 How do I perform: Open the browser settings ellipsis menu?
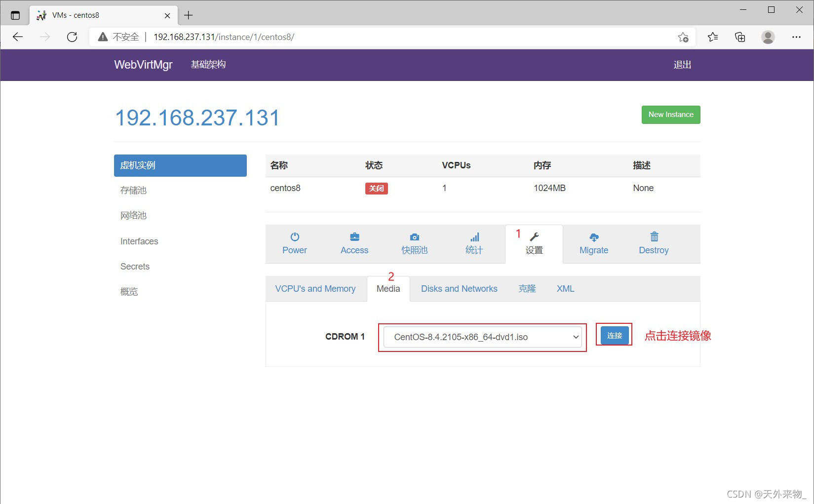(796, 37)
